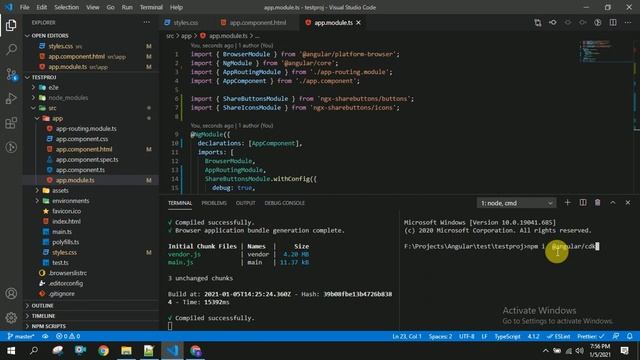
Task: Click ESLint status in status bar
Action: (558, 336)
